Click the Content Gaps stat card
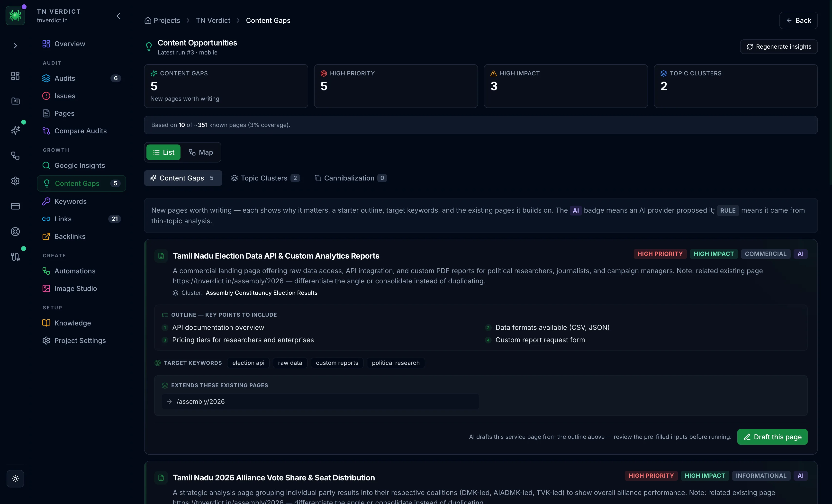This screenshot has height=504, width=832. click(x=226, y=86)
